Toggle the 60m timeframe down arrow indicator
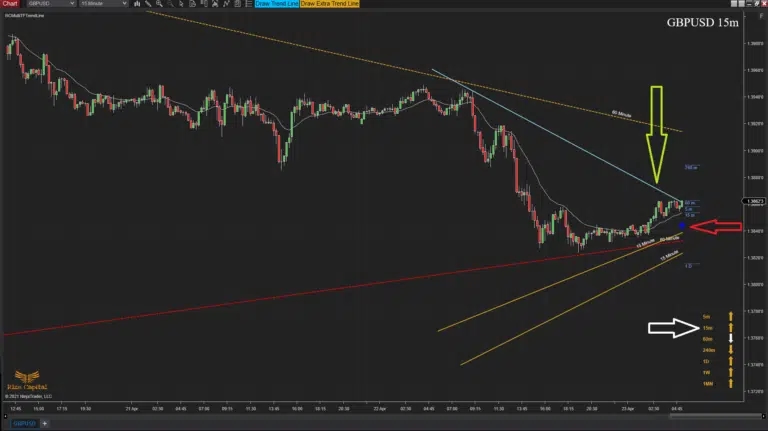 click(730, 339)
